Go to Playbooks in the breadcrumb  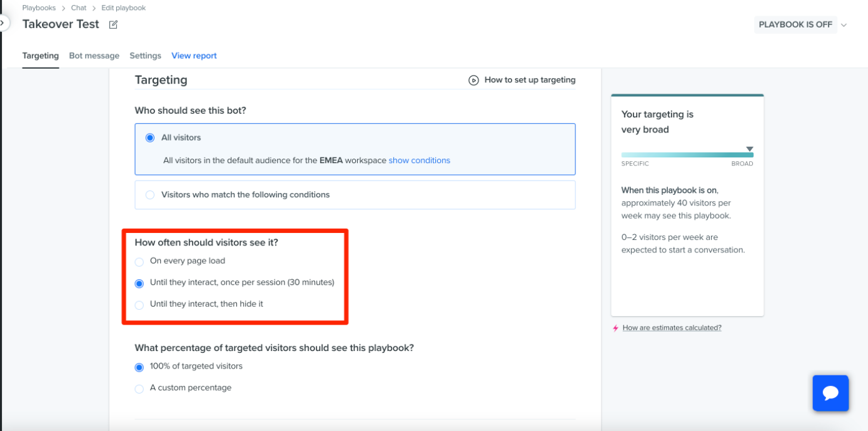(x=39, y=8)
